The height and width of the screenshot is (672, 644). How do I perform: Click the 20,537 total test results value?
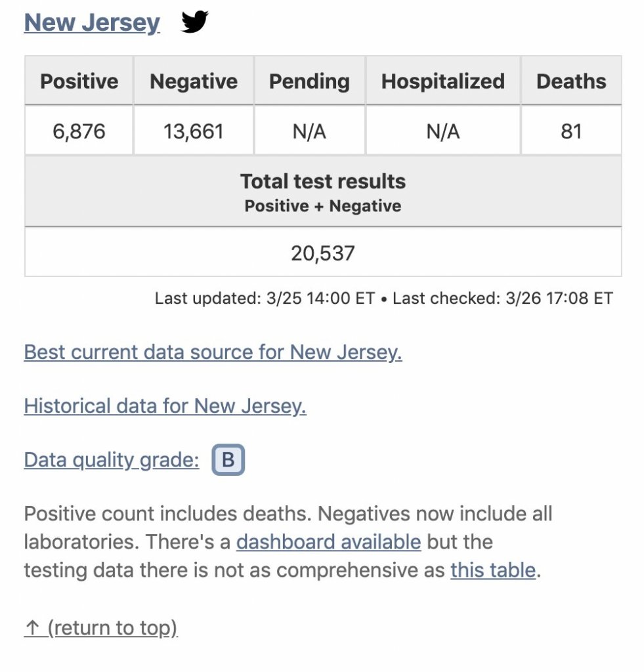323,253
